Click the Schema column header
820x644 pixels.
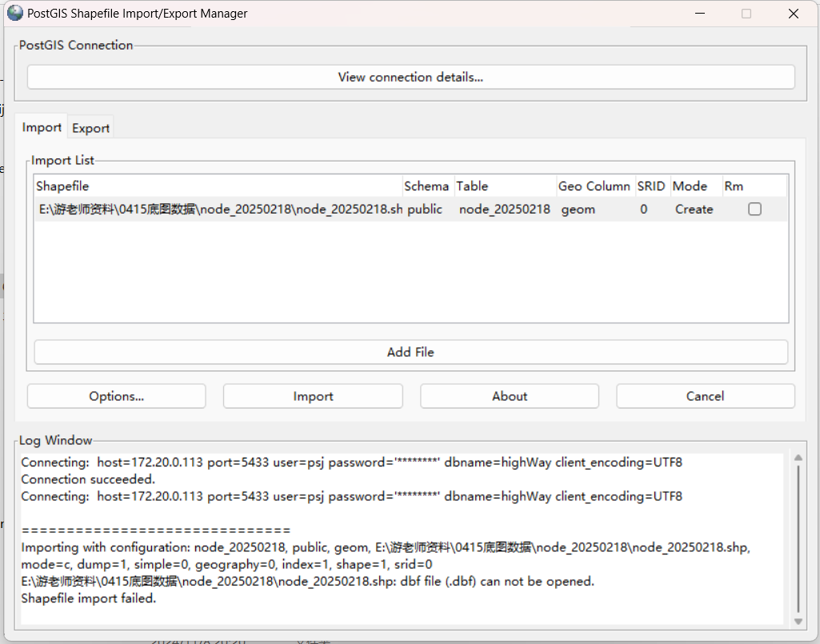tap(428, 186)
